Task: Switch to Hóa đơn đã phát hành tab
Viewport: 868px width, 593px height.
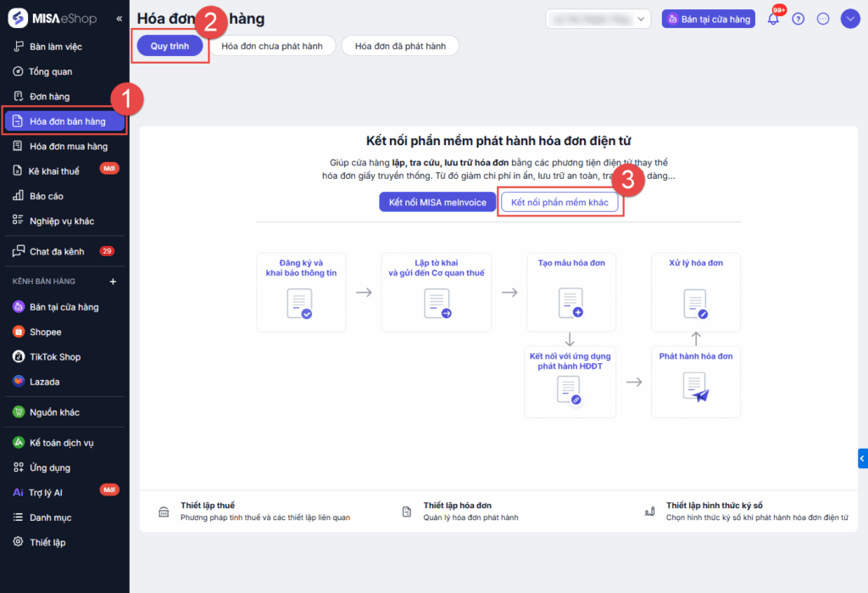Action: 400,46
